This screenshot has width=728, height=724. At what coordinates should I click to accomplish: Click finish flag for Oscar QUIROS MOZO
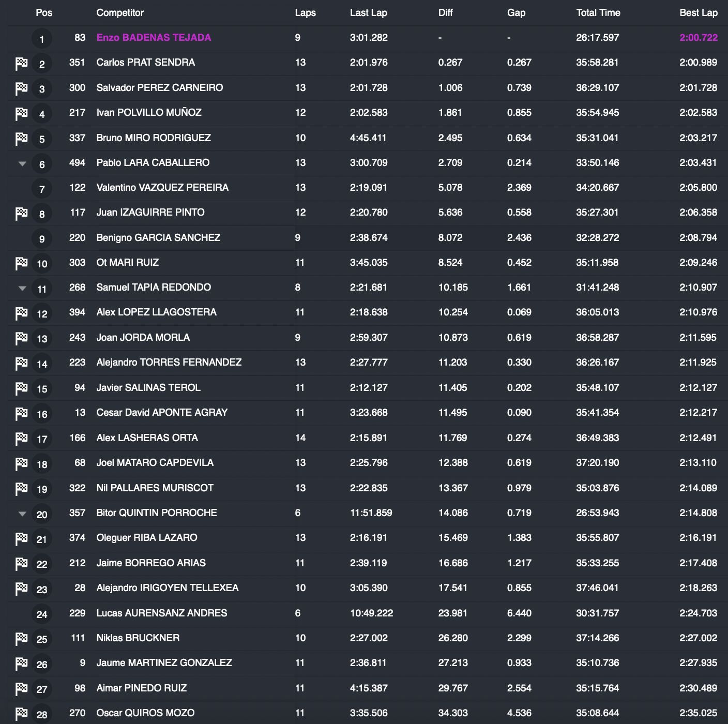coord(21,714)
